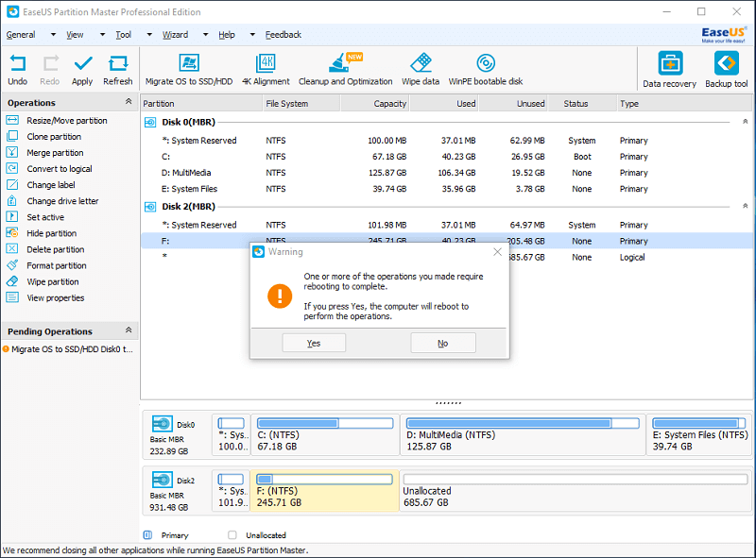Image resolution: width=756 pixels, height=558 pixels.
Task: Select the F: partition row on Disk 2
Action: tap(446, 241)
